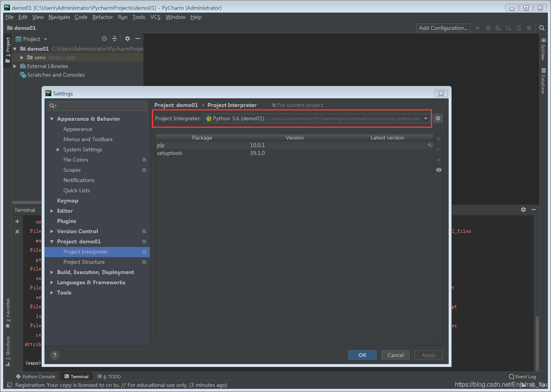Click the Run toolbar icon
This screenshot has height=392, width=551.
click(478, 28)
